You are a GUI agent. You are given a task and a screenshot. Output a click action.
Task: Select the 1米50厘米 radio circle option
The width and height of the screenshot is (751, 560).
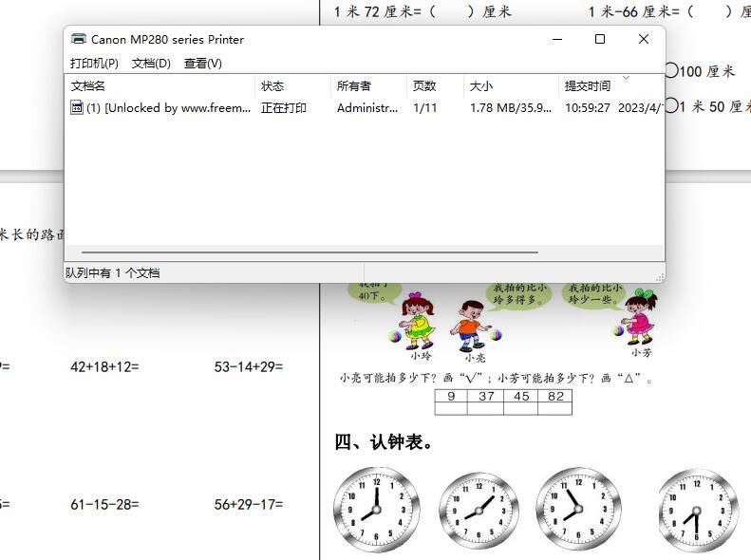coord(672,105)
